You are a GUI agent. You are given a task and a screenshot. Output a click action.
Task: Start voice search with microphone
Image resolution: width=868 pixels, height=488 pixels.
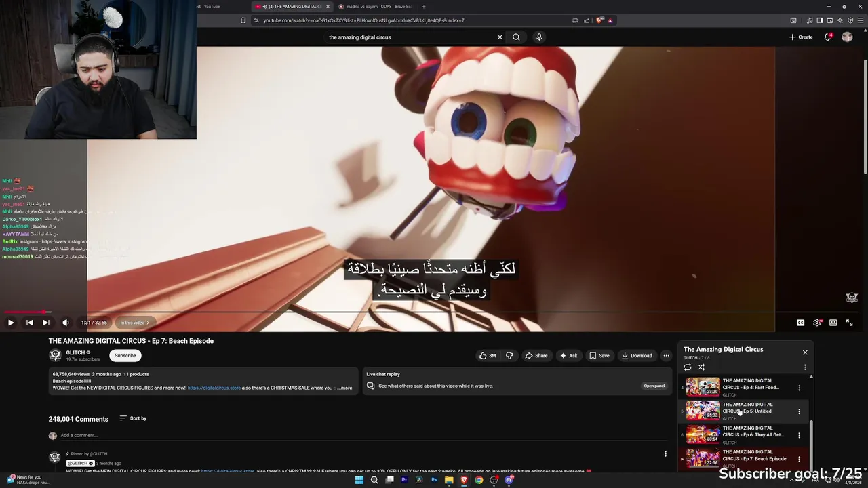tap(539, 37)
